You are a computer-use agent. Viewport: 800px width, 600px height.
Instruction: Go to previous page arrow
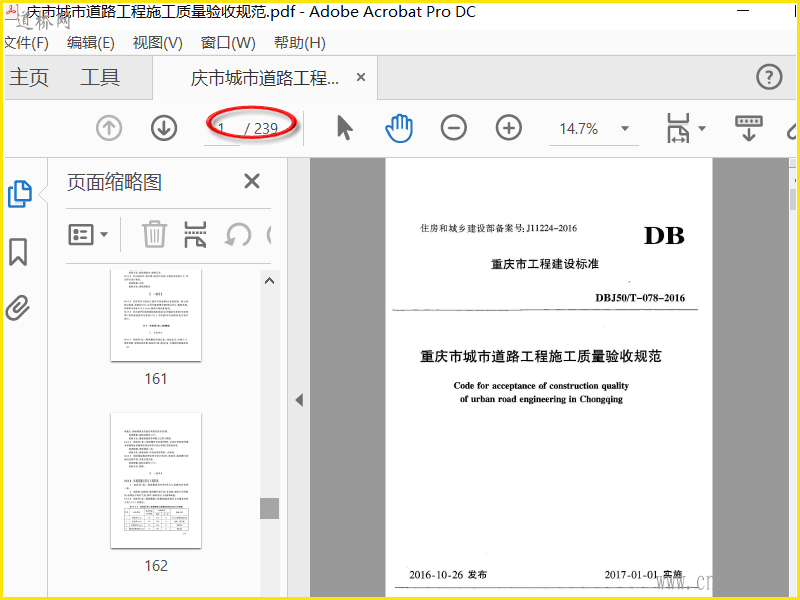[x=109, y=128]
